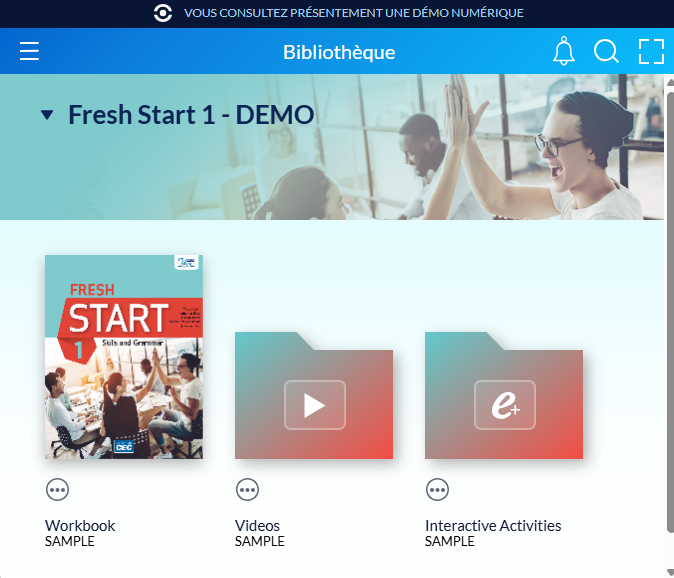The height and width of the screenshot is (578, 674).
Task: Click the Bibliothèque page title
Action: [x=339, y=52]
